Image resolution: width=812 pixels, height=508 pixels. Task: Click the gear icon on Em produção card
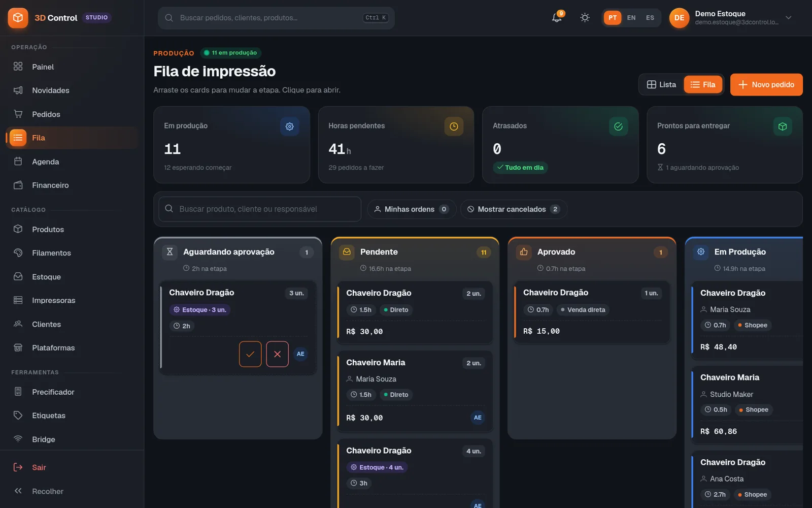(289, 126)
